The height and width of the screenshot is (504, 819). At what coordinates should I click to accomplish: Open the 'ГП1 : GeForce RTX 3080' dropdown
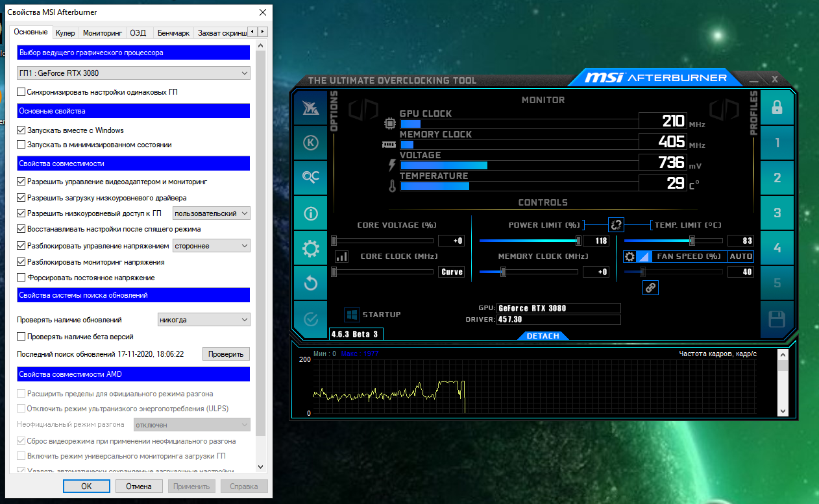[x=133, y=73]
